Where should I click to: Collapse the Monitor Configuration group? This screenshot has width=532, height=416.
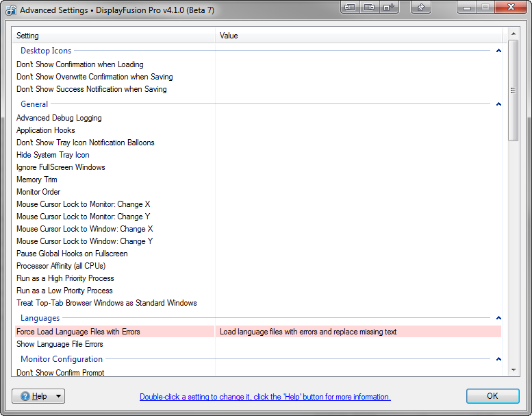(498, 359)
